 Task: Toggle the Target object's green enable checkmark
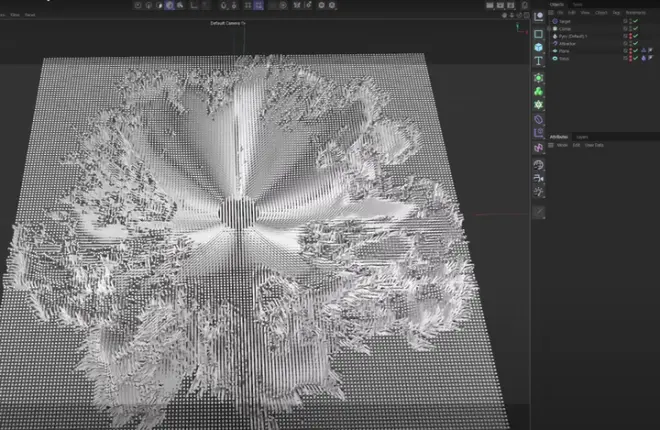click(x=634, y=20)
